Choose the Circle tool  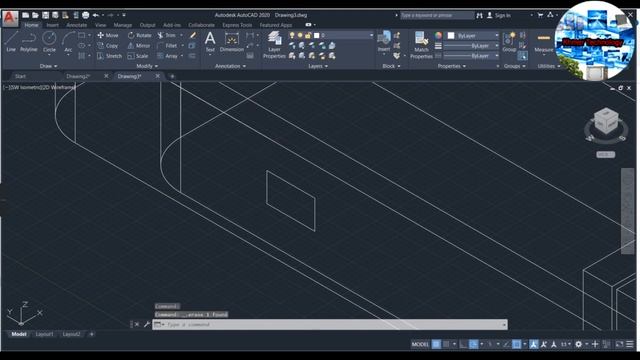tap(49, 42)
